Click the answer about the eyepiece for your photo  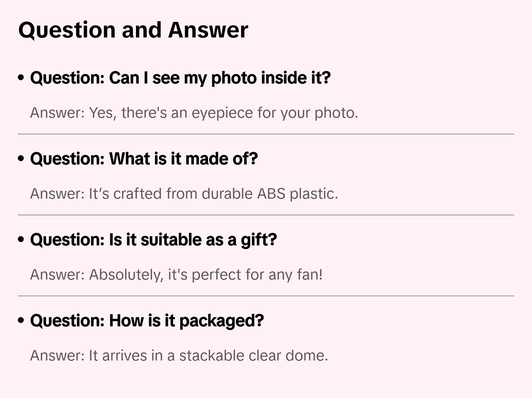[194, 113]
